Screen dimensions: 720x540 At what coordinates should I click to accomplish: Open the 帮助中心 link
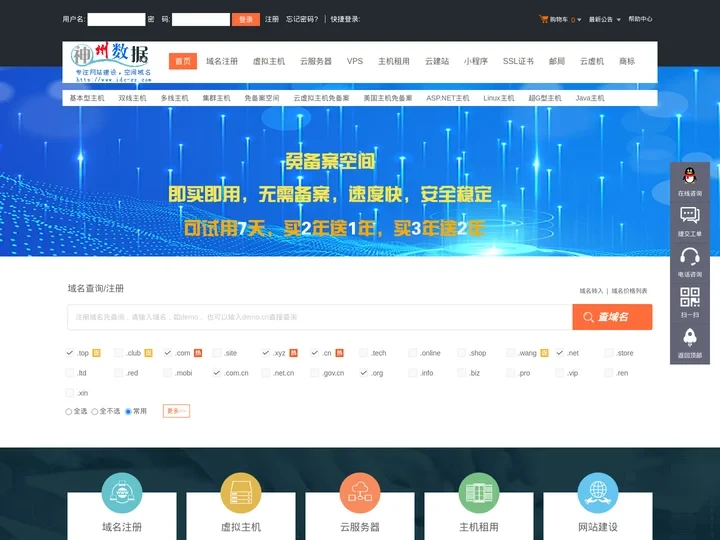(640, 19)
